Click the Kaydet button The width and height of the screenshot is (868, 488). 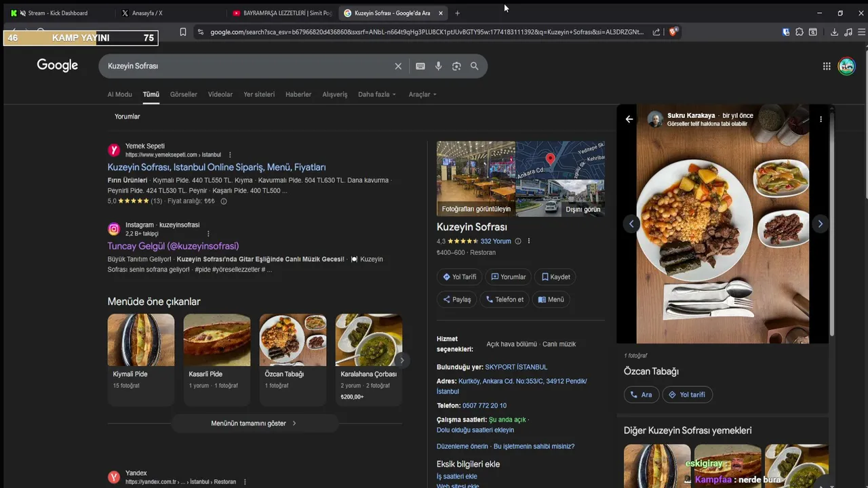555,277
